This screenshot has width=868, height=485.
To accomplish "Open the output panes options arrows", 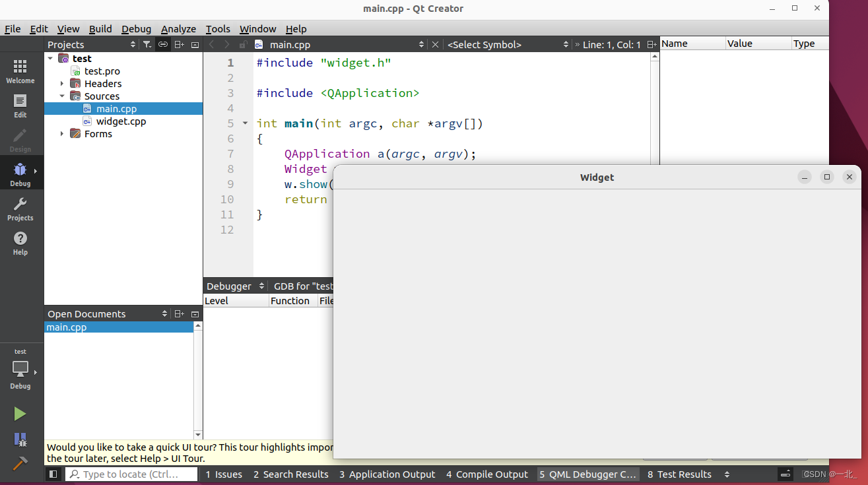I will point(727,474).
